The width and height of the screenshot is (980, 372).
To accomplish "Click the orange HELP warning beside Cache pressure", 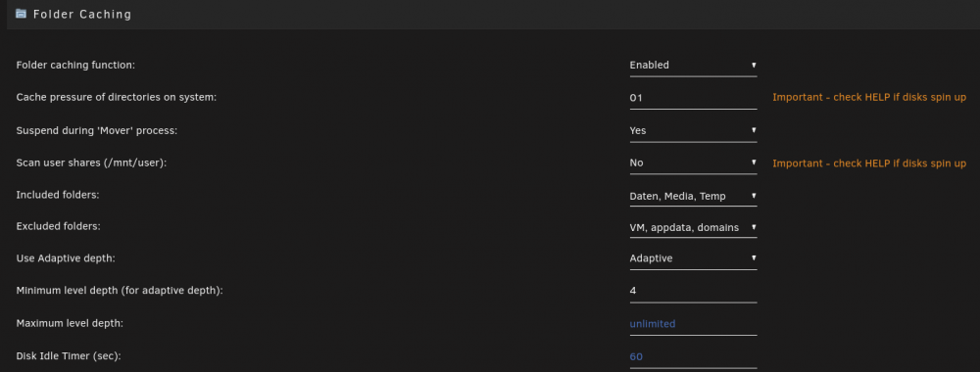I will 869,97.
